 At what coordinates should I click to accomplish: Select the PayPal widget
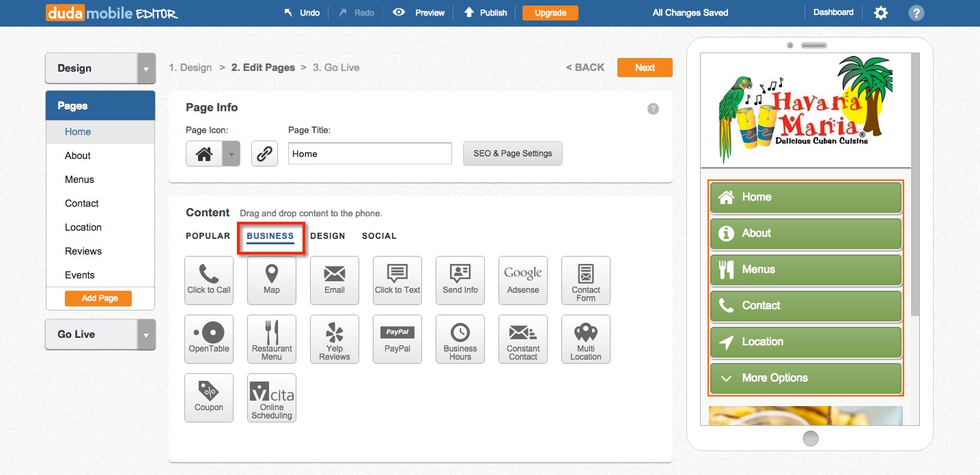click(x=397, y=339)
